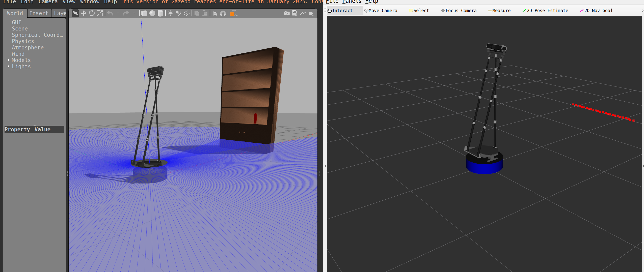
Task: Open the redo history dropdown arrow
Action: click(134, 13)
